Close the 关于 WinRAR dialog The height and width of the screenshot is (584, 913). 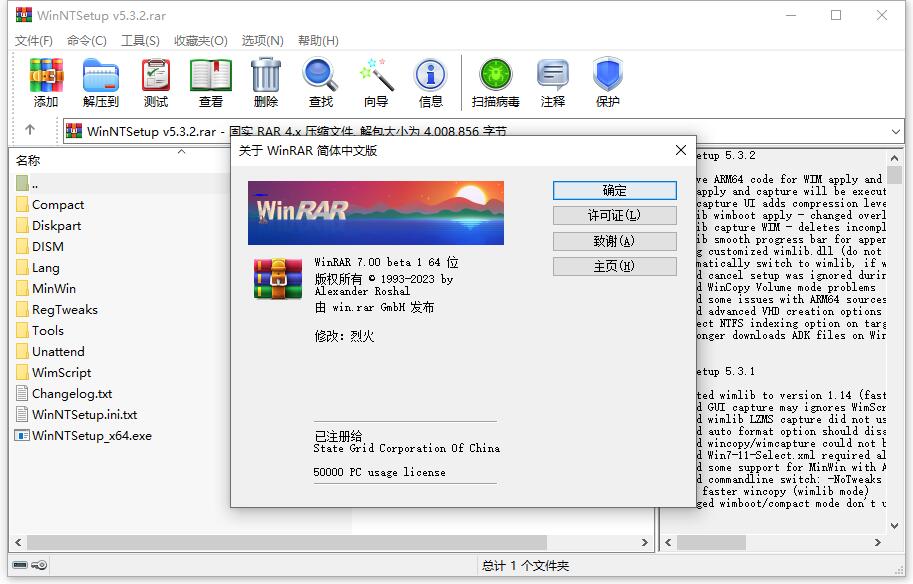681,150
